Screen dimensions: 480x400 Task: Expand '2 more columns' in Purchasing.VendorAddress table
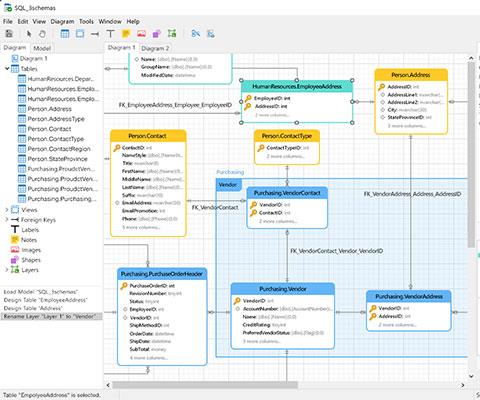coord(397,325)
